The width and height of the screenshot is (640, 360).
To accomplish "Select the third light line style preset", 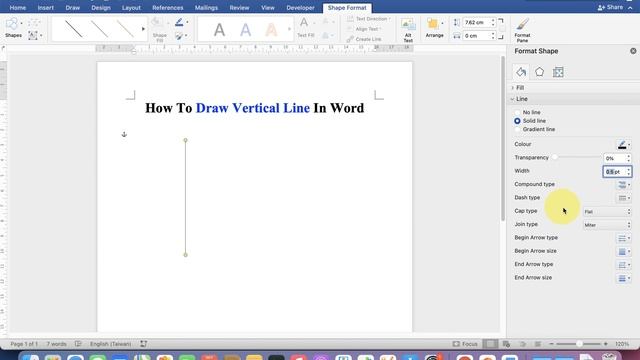I will [x=125, y=29].
